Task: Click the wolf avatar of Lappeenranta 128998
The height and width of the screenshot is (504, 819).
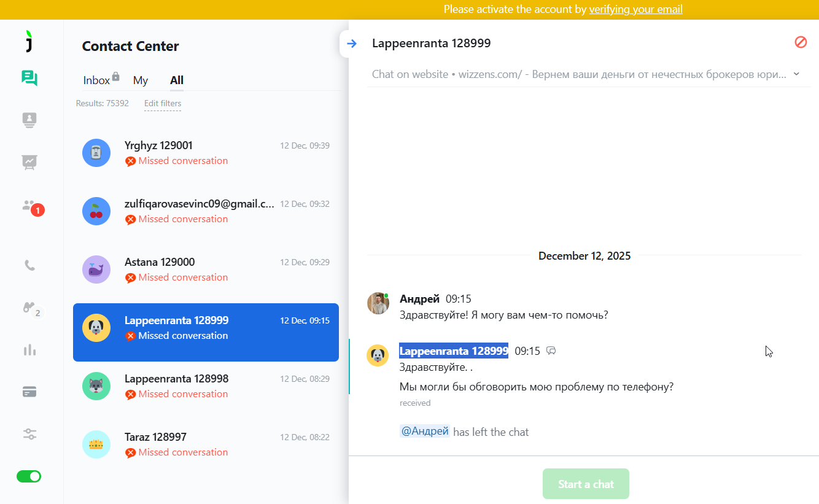Action: click(x=96, y=386)
